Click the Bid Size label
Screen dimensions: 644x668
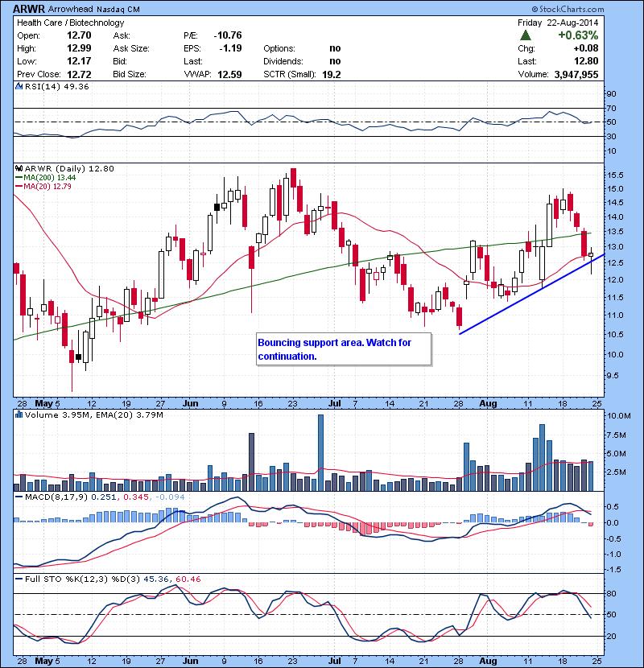coord(129,74)
